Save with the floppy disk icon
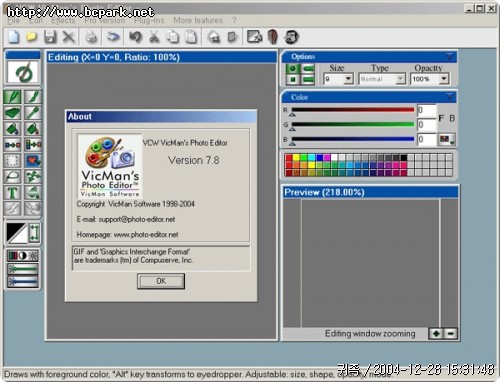Image resolution: width=500 pixels, height=382 pixels. click(x=50, y=36)
